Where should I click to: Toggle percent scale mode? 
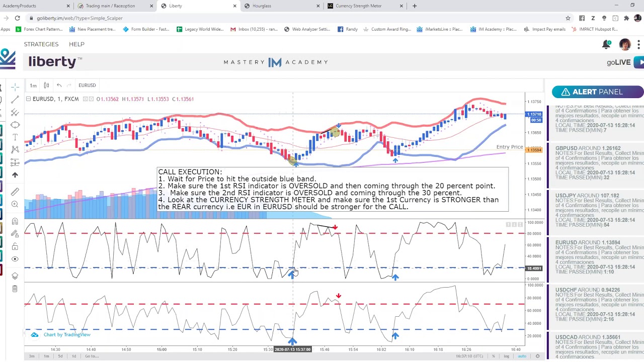point(494,356)
